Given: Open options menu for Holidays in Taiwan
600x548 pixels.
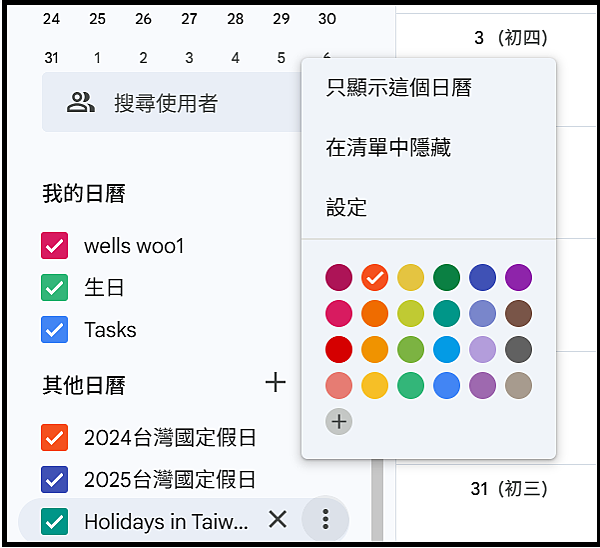Looking at the screenshot, I should [x=325, y=519].
